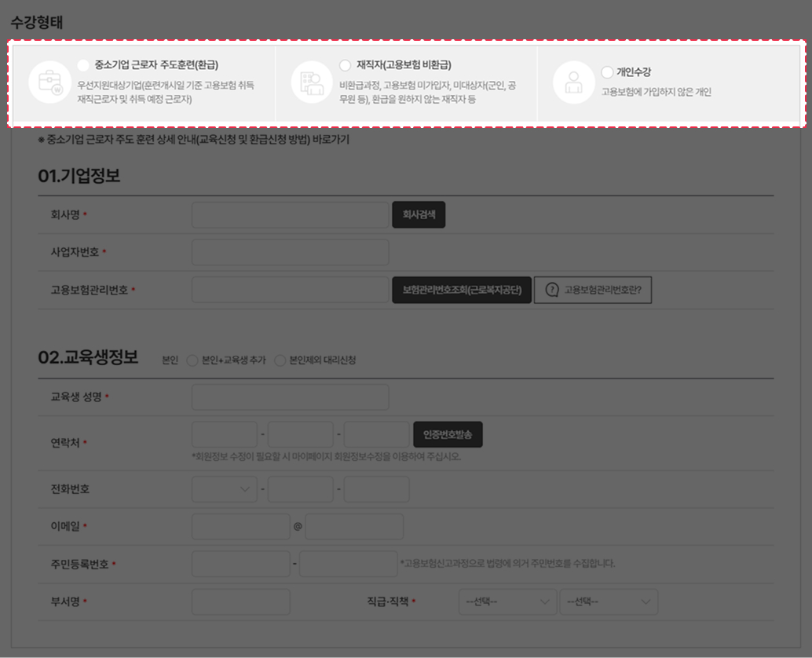Click the 부서명 input field
This screenshot has height=658, width=812.
click(240, 602)
